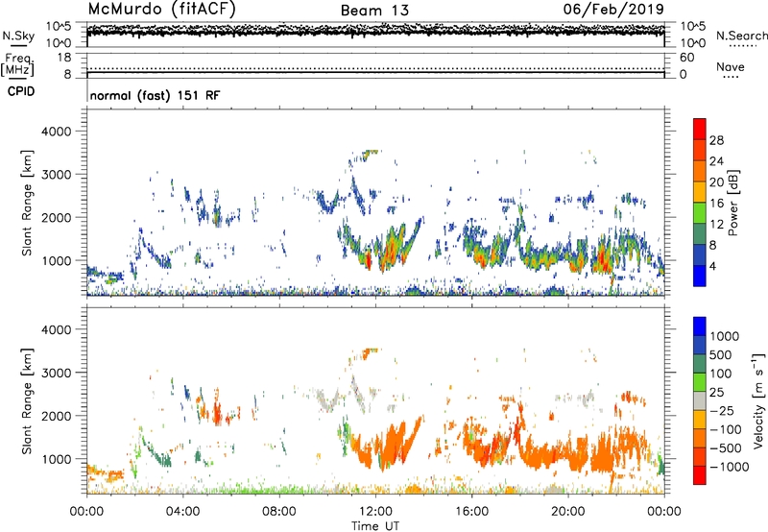
Task: Click the 28 tick on Power colorbar
Action: point(716,140)
